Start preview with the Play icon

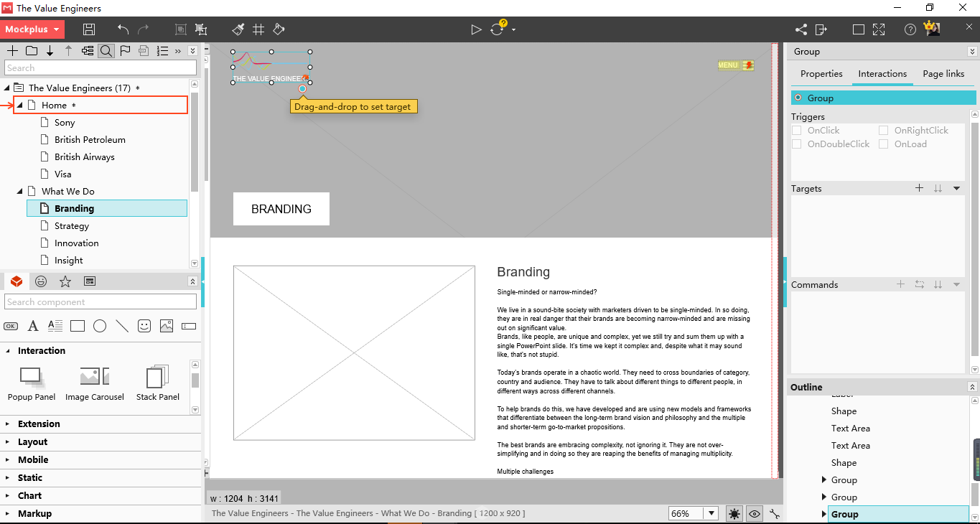click(x=475, y=29)
